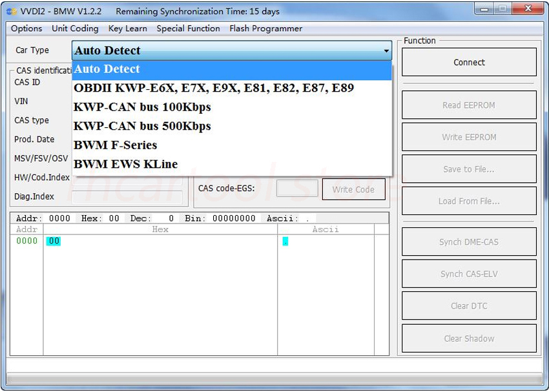
Task: Click Save to File button
Action: [x=469, y=169]
